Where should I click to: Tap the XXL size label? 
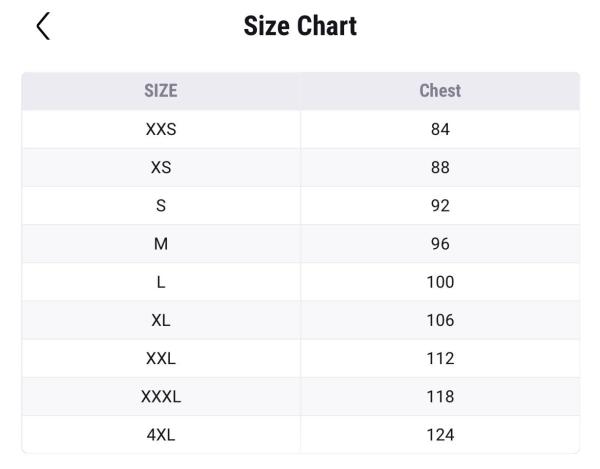[x=161, y=358]
